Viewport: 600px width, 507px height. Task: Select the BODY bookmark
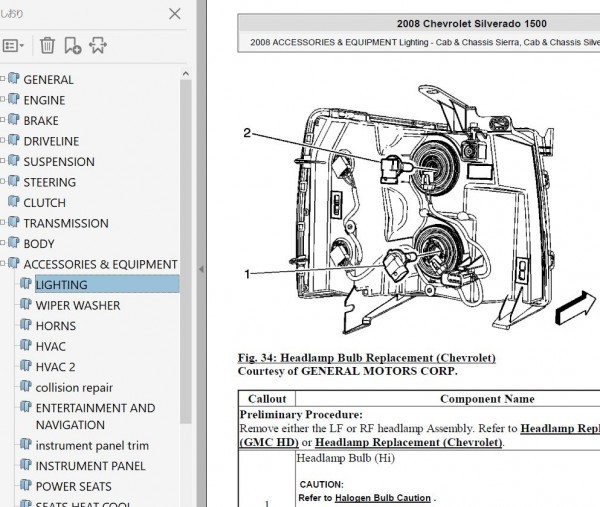tap(39, 244)
